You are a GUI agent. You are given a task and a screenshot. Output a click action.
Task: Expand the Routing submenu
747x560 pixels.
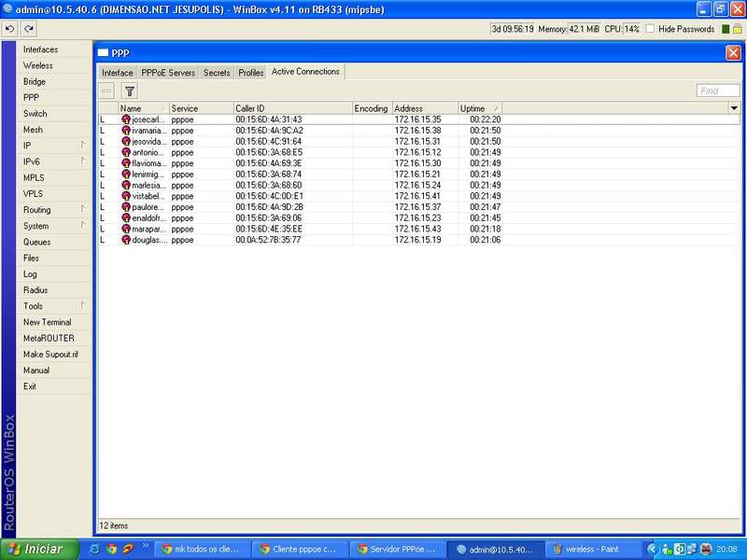point(83,209)
